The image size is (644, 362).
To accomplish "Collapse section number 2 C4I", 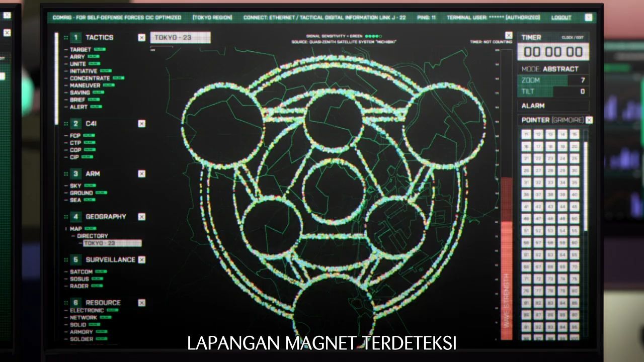I will [75, 124].
